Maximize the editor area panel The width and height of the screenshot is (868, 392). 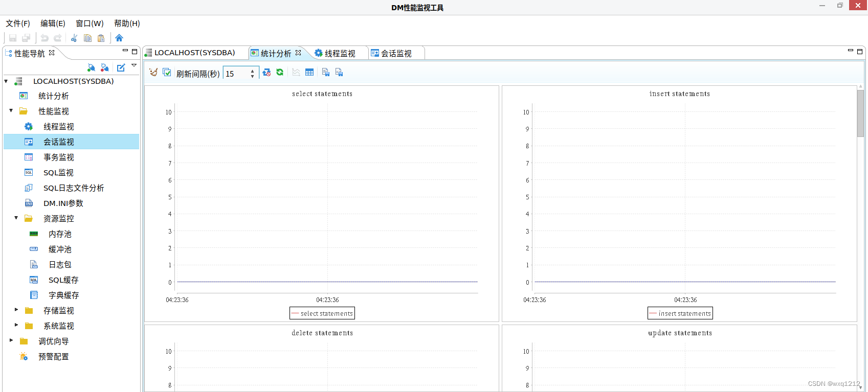pos(860,51)
